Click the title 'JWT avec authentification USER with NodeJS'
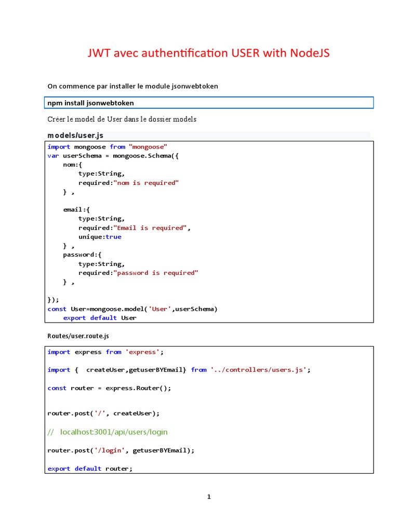This screenshot has width=399, height=532. [x=209, y=53]
